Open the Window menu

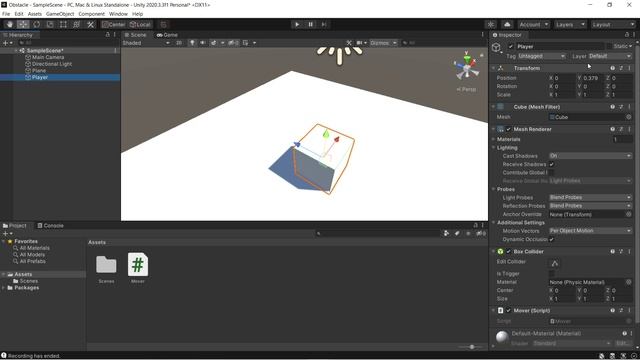tap(118, 14)
